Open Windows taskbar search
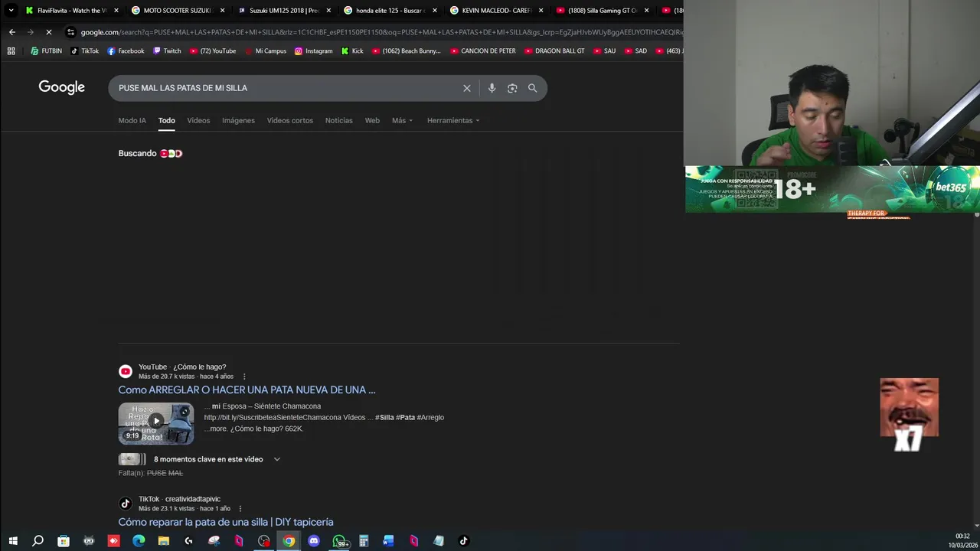This screenshot has height=551, width=980. tap(38, 541)
